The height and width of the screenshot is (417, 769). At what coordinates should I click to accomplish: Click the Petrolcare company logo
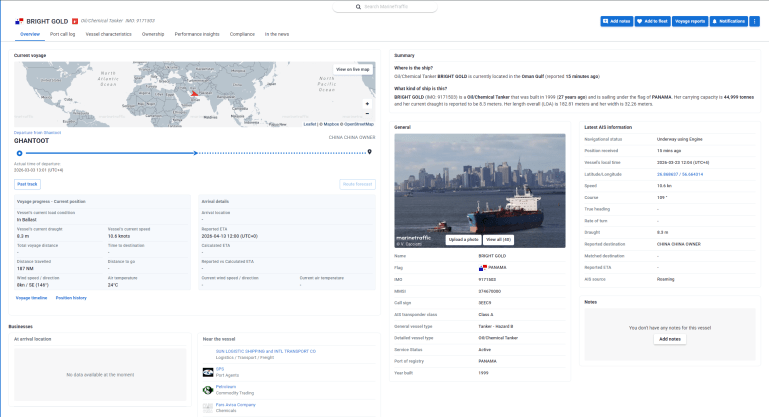[207, 388]
